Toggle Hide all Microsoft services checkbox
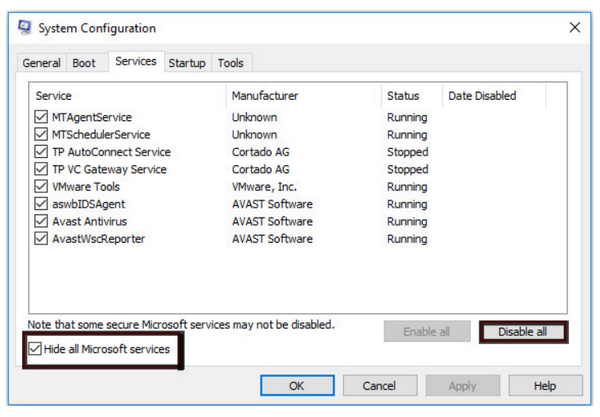Screen dimensions: 600x417 [x=36, y=349]
